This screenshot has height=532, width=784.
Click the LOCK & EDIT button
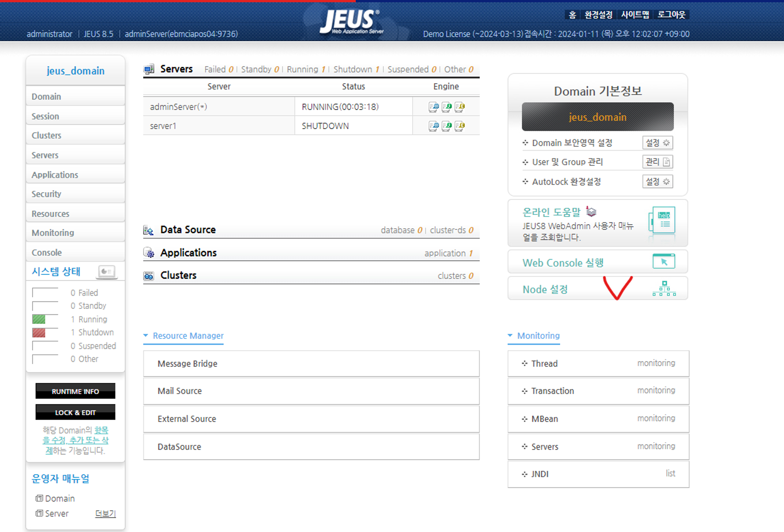[x=75, y=412]
